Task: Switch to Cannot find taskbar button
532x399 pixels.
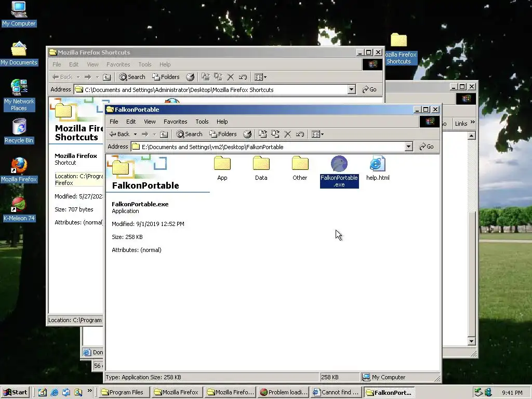Action: tap(336, 392)
